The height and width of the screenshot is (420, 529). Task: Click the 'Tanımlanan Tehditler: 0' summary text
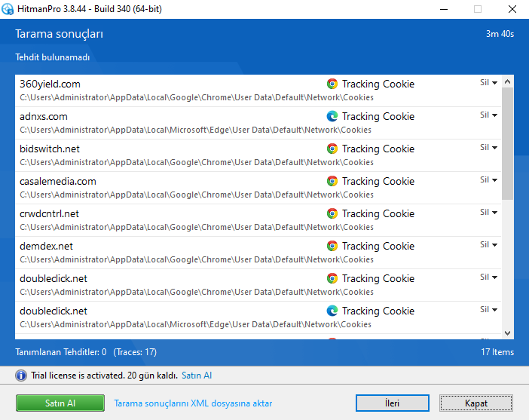[x=61, y=352]
